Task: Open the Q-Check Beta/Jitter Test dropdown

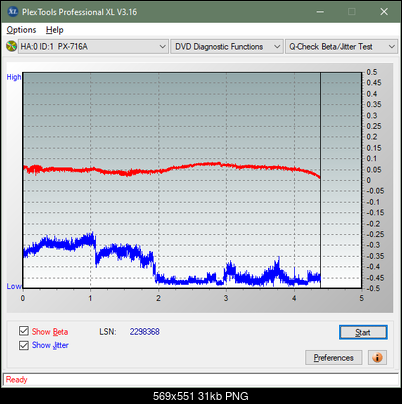Action: (342, 46)
